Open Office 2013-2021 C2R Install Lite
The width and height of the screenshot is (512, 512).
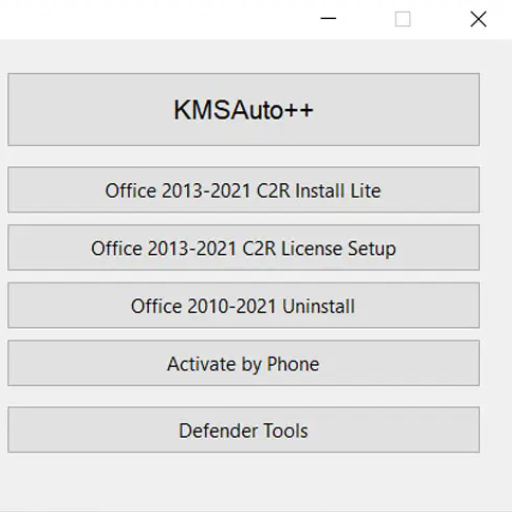(x=244, y=190)
